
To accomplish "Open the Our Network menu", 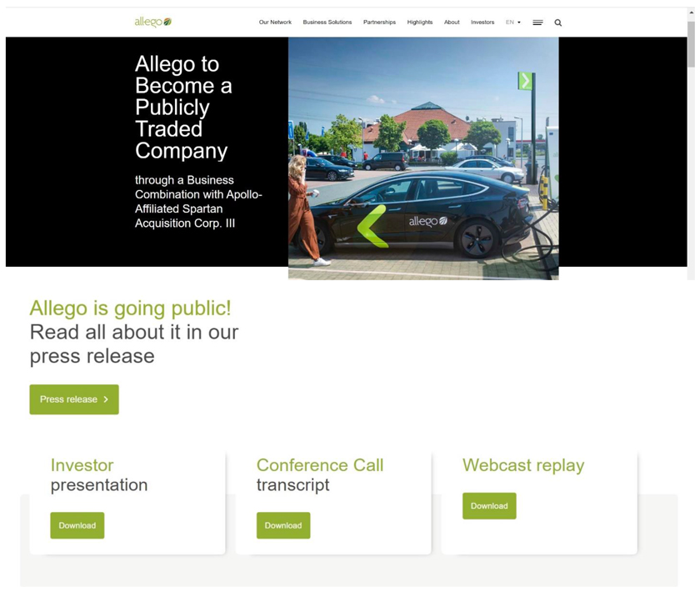I will click(x=275, y=23).
